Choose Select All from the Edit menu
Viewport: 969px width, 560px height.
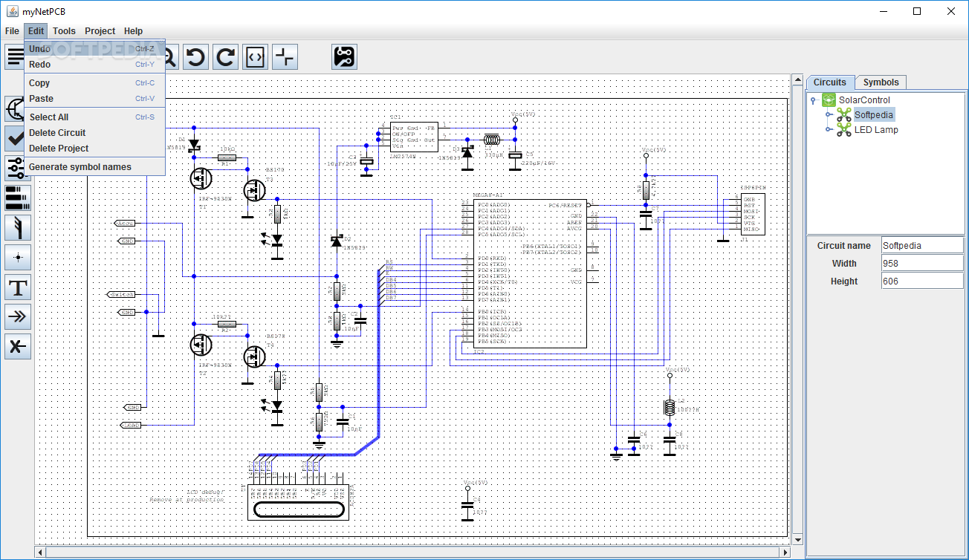(94, 117)
